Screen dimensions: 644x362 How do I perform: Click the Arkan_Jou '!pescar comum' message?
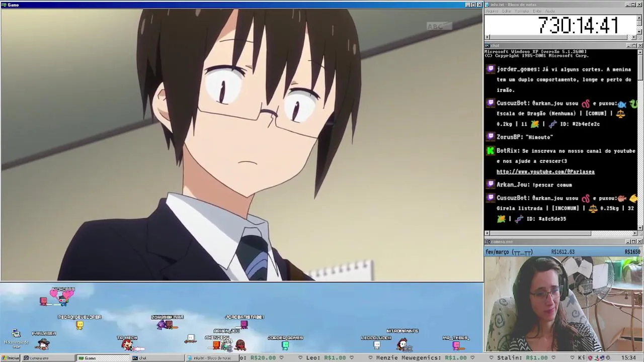click(x=534, y=185)
